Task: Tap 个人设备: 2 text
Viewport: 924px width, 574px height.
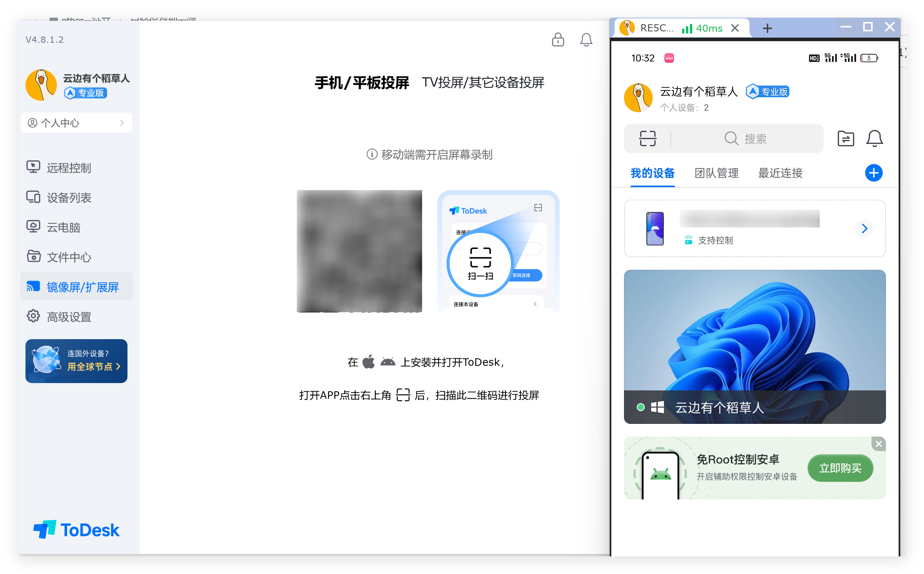Action: pos(684,108)
